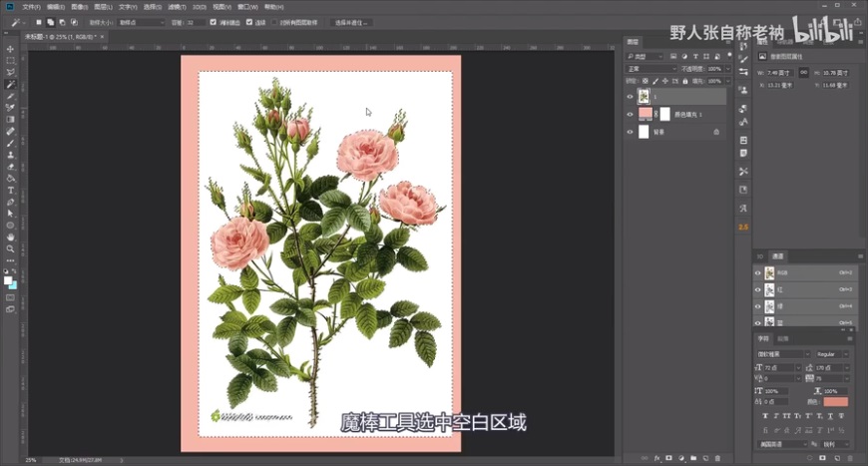This screenshot has width=868, height=466.
Task: Filter layers by type layer icon
Action: (695, 57)
